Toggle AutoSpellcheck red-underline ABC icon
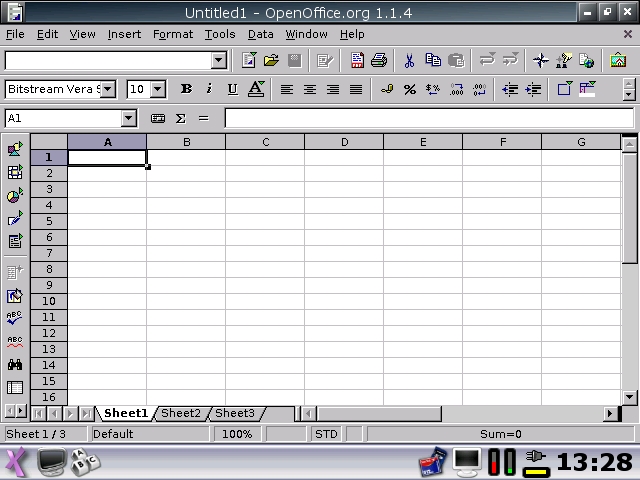Image resolution: width=640 pixels, height=480 pixels. 15,341
